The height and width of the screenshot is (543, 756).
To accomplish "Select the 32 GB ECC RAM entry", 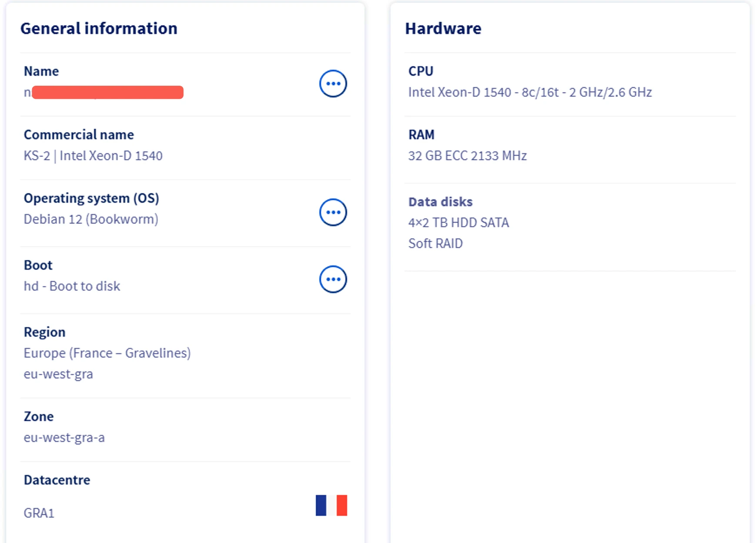I will pyautogui.click(x=467, y=155).
